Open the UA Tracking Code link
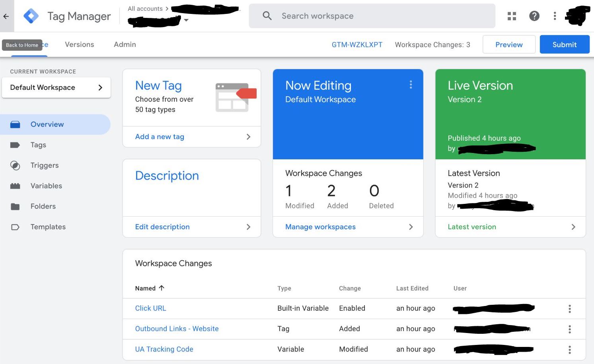The image size is (594, 364). coord(164,349)
